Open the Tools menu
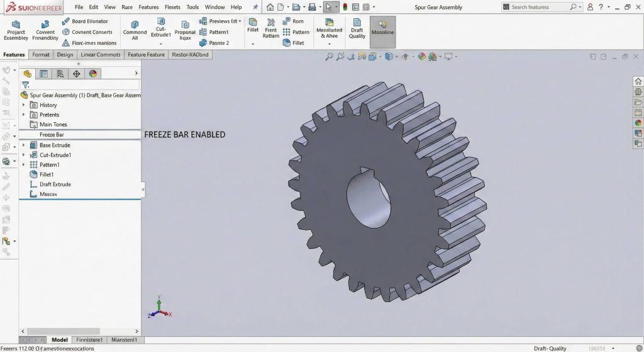 tap(192, 7)
